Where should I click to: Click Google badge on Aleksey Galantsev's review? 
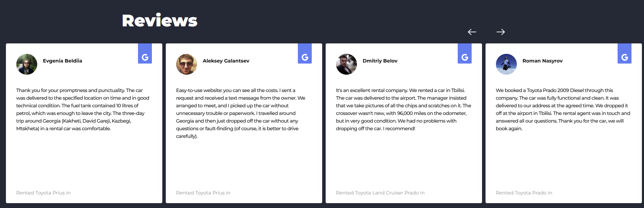tap(305, 54)
